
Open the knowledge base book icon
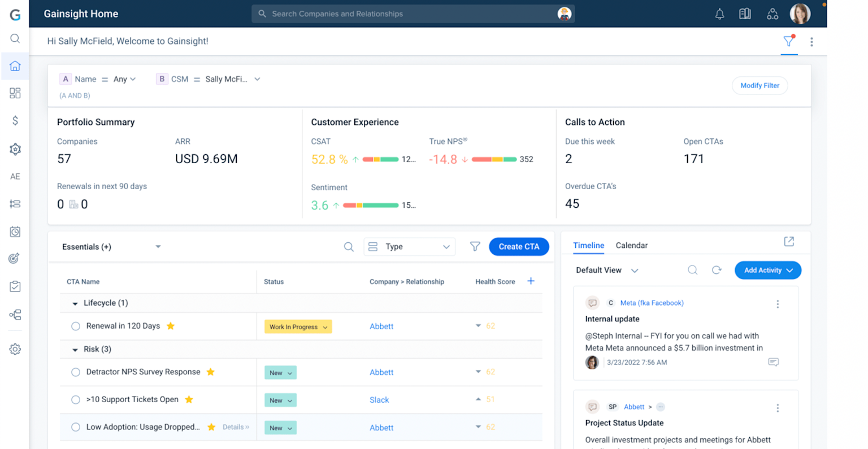point(745,14)
